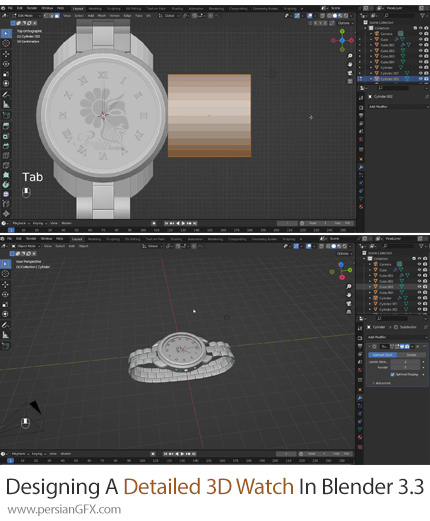Viewport: 430px width, 521px height.
Task: Hide Cylinder.002 in Edit Mode window outliner
Action: click(421, 79)
